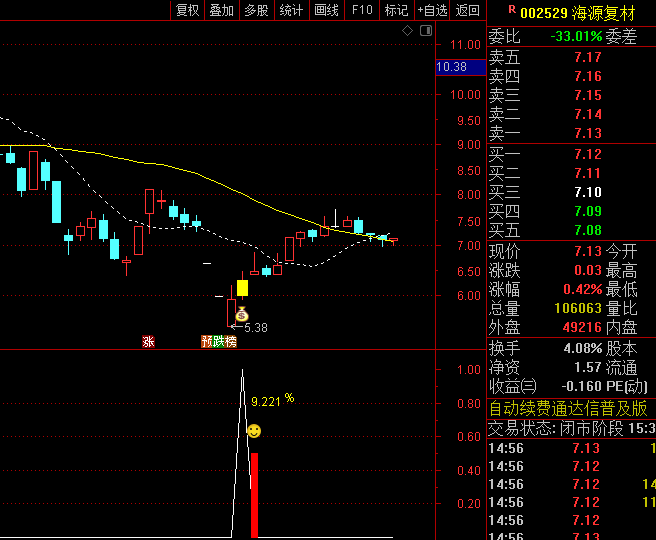Click the 11.00 price axis label

click(x=465, y=45)
